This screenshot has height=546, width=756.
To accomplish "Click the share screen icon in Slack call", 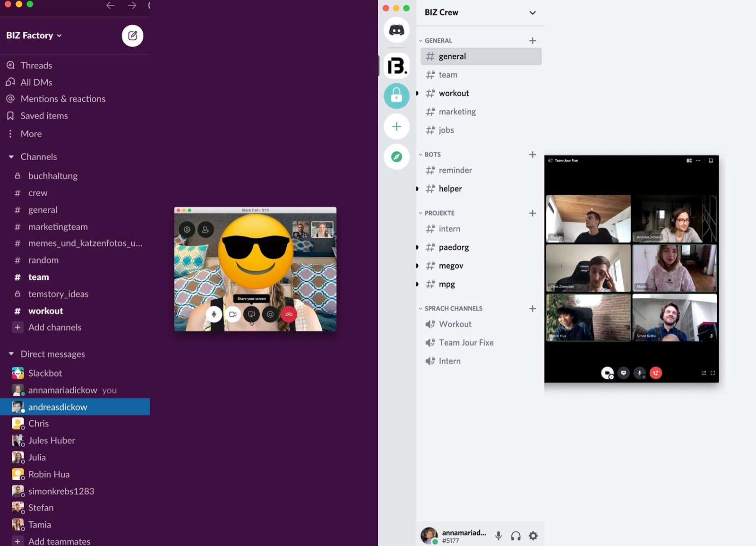I will click(251, 314).
